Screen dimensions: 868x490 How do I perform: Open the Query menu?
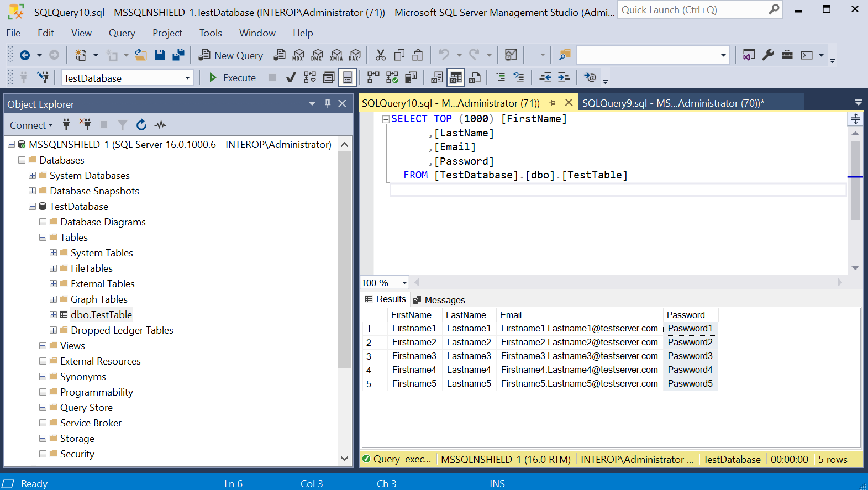click(122, 33)
